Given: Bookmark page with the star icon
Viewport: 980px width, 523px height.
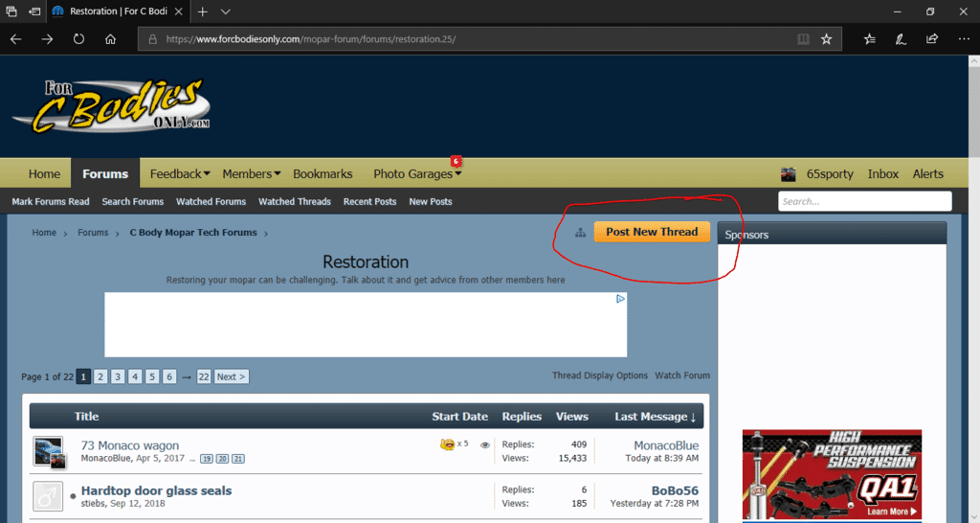Looking at the screenshot, I should coord(827,39).
